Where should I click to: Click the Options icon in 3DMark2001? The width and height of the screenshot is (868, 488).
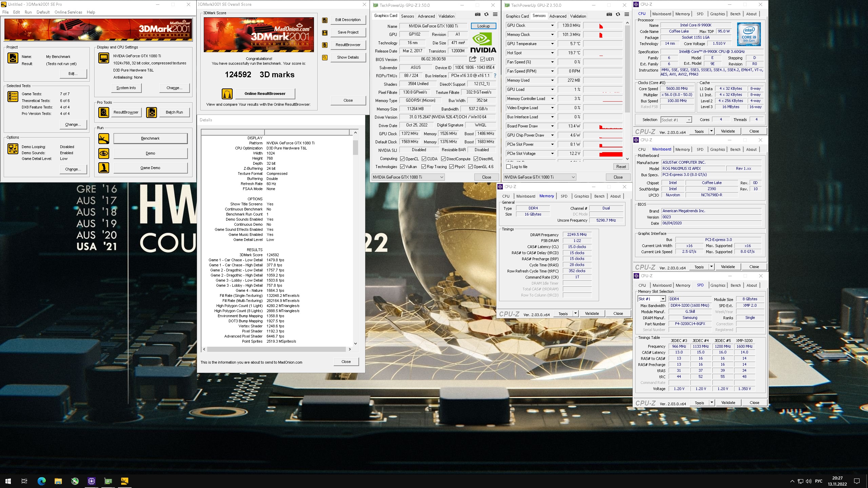click(x=13, y=149)
